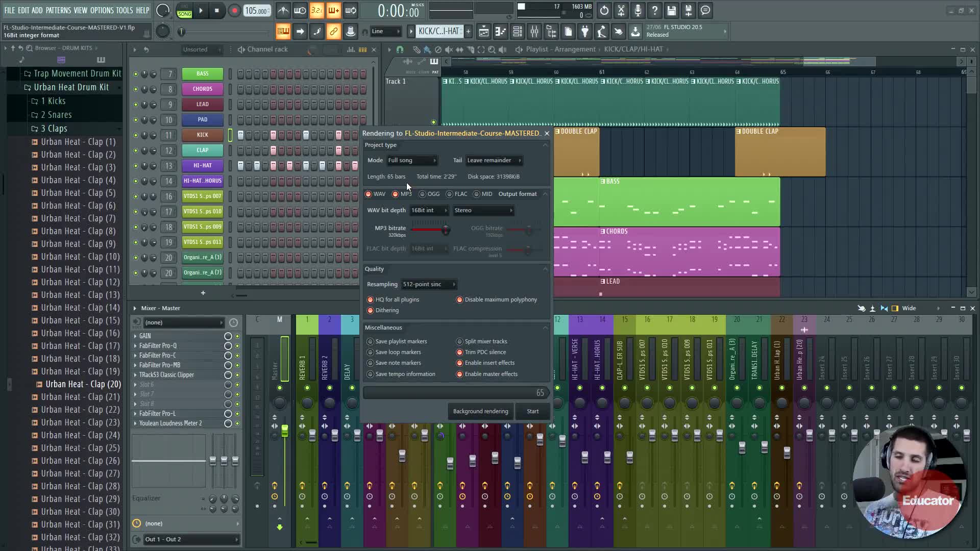Toggle the typing keyboard to piano icon

click(283, 32)
